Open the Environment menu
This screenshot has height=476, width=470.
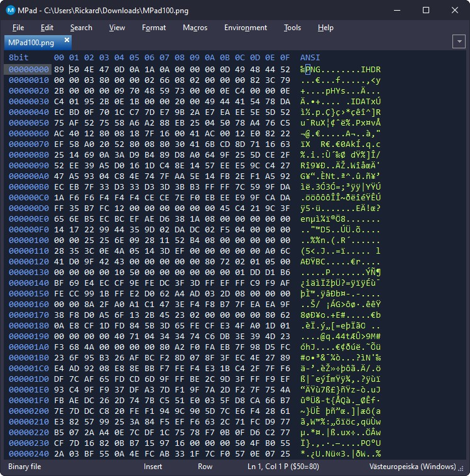(245, 28)
